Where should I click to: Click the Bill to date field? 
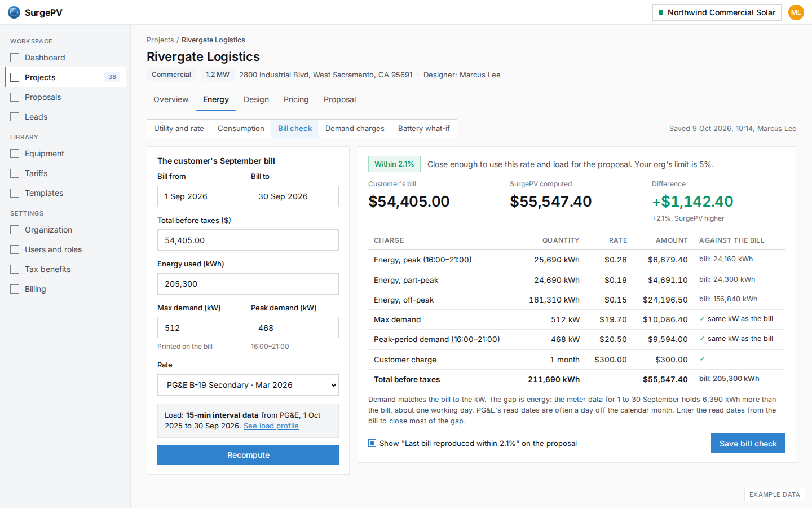pos(295,196)
